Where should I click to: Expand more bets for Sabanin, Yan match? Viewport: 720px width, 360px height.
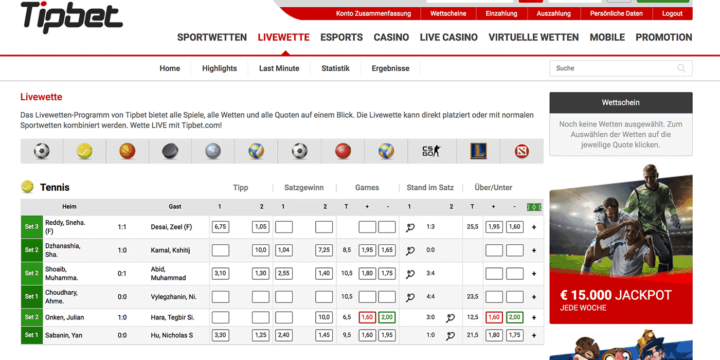point(534,336)
